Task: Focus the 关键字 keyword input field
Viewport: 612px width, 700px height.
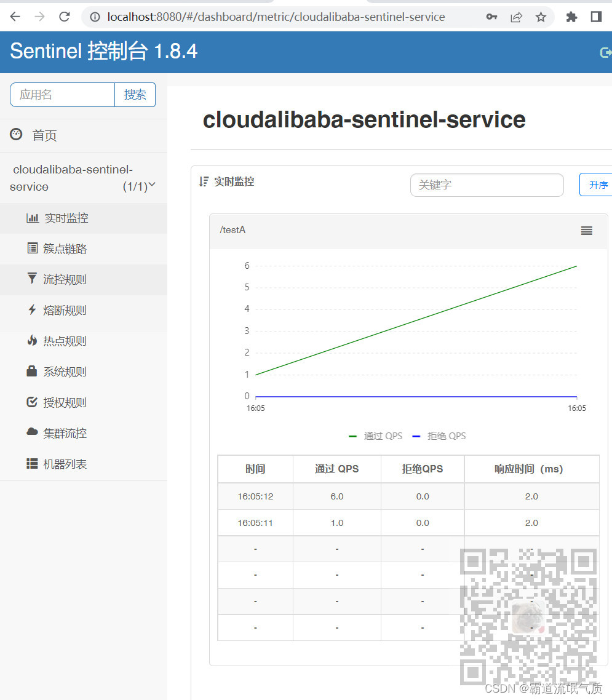Action: point(487,185)
